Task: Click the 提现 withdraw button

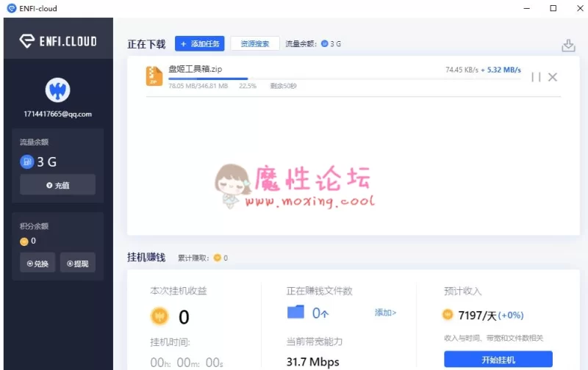Action: pyautogui.click(x=78, y=264)
